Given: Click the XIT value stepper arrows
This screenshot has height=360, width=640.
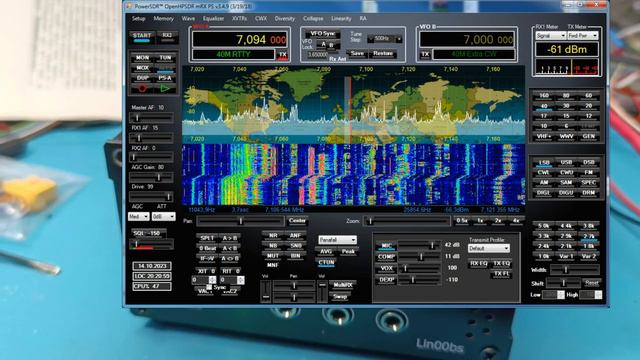Looking at the screenshot, I should point(213,280).
